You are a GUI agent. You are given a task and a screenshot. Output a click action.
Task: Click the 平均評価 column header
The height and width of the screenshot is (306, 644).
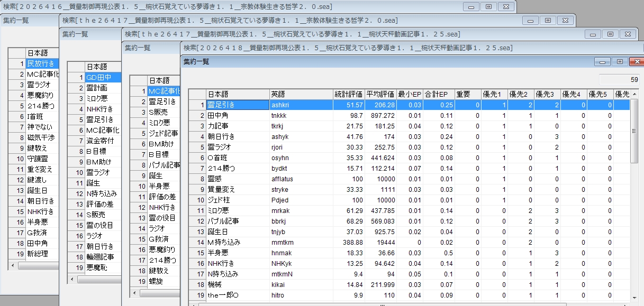[x=380, y=94]
